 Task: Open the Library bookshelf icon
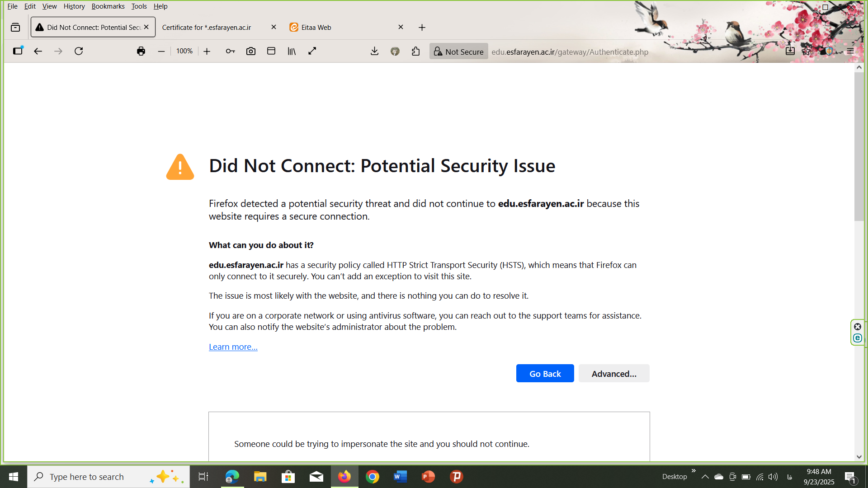pyautogui.click(x=292, y=51)
